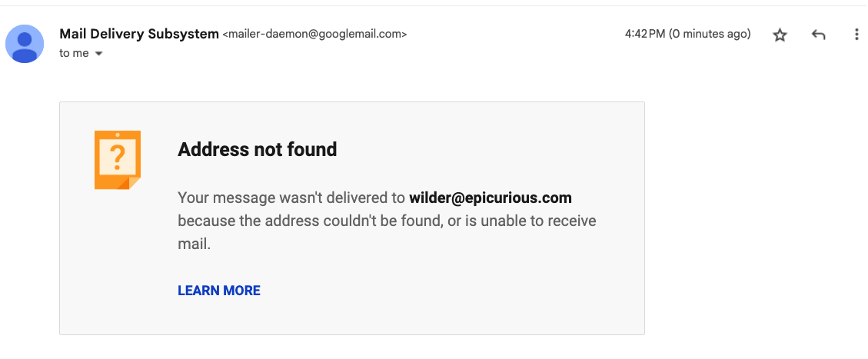Screen dimensions: 868x359
Task: Click the wilder@epicurious.com address
Action: [491, 198]
